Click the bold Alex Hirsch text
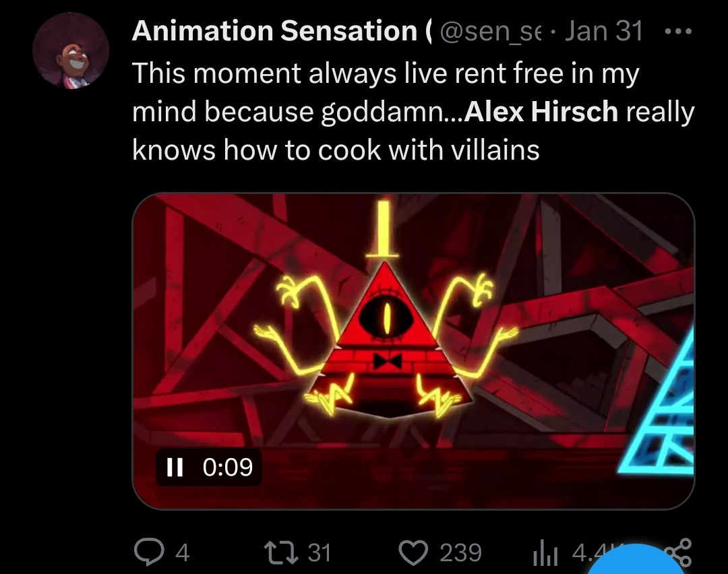The width and height of the screenshot is (728, 574). [x=541, y=111]
